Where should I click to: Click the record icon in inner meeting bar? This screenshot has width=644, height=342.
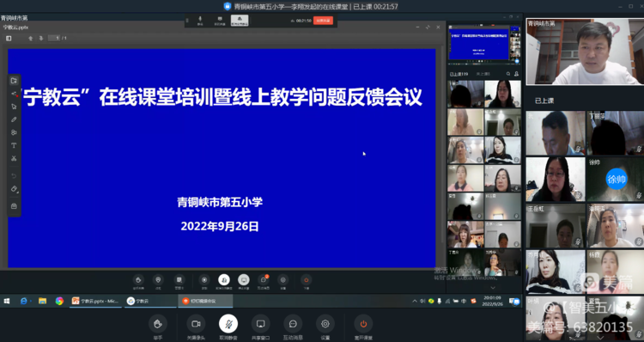click(204, 280)
